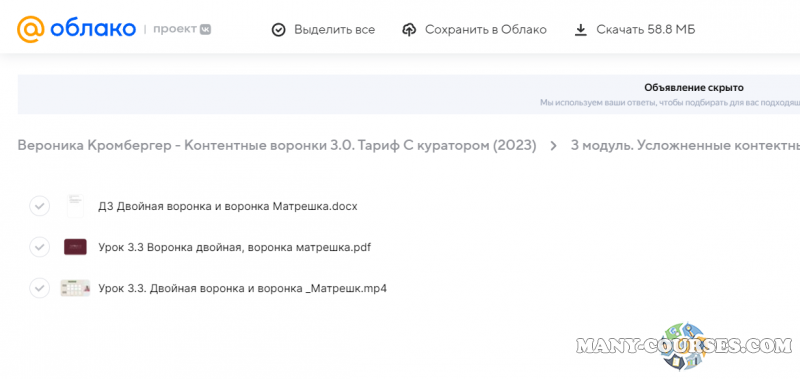This screenshot has height=379, width=800.
Task: Open Урок 3.3. Двойная воронка mp4 file name
Action: [x=242, y=288]
